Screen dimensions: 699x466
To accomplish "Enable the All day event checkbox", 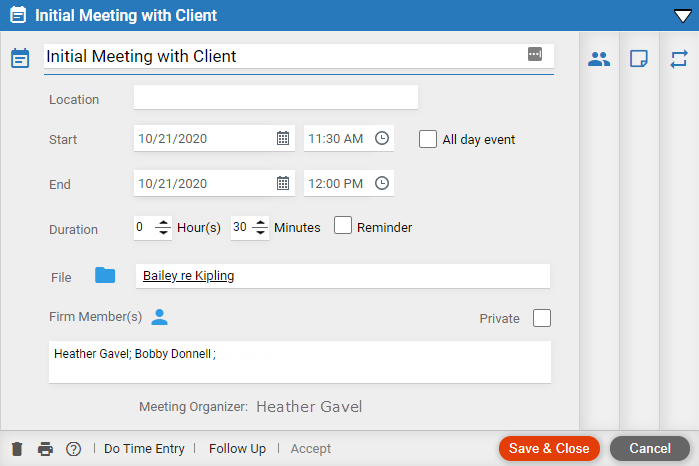I will (428, 139).
